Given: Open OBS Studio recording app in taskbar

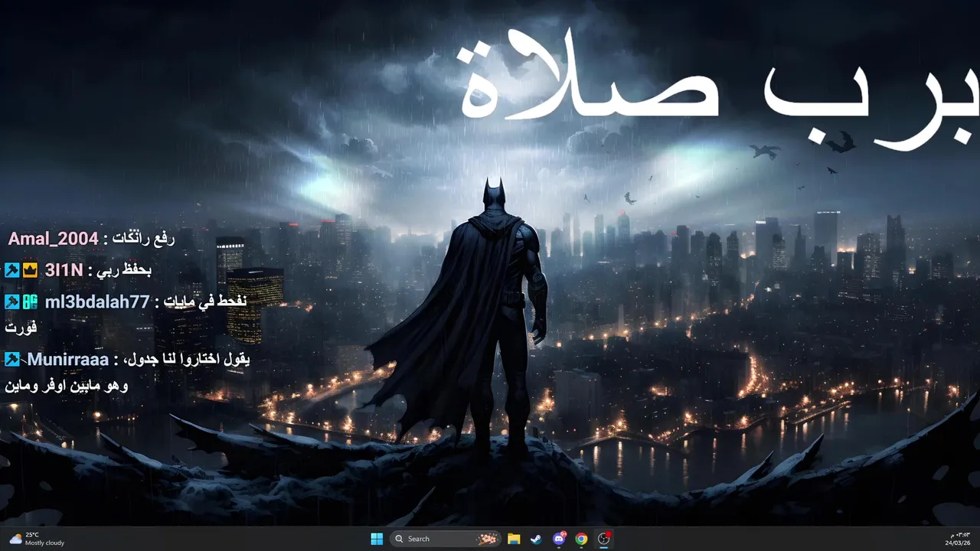Looking at the screenshot, I should (x=604, y=539).
